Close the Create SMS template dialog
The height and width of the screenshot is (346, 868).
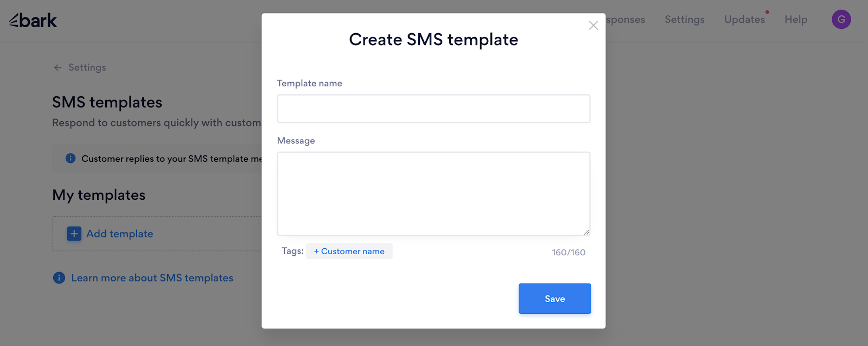(x=593, y=26)
